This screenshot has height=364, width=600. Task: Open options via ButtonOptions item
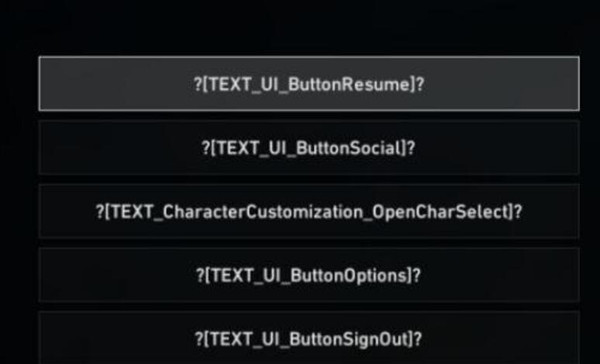pos(309,275)
